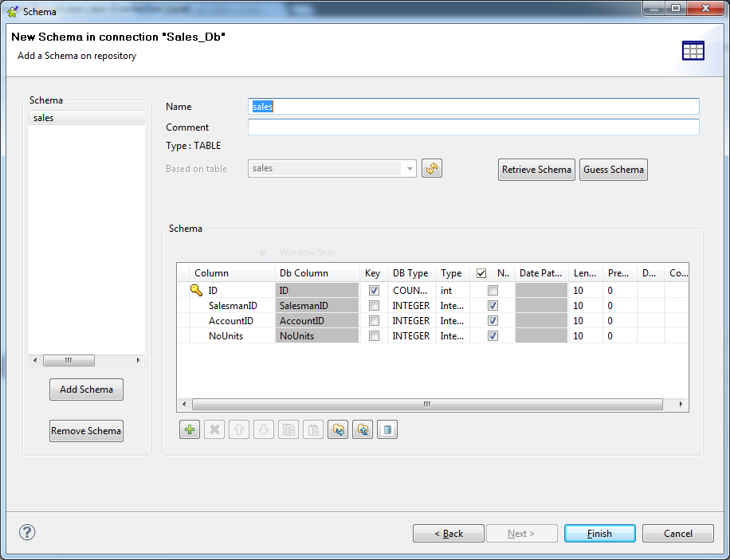The image size is (730, 560).
Task: Click the DB Type INTEGER cell for SalesmanID
Action: [411, 306]
